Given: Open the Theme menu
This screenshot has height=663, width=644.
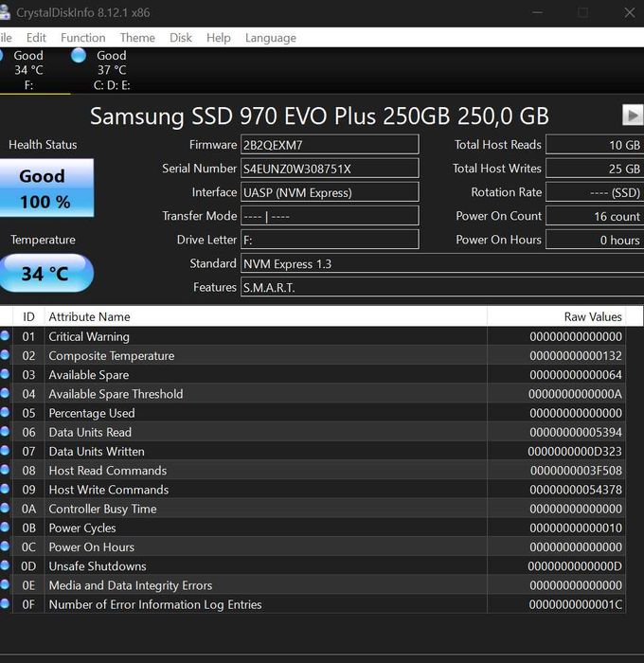Looking at the screenshot, I should pos(137,38).
